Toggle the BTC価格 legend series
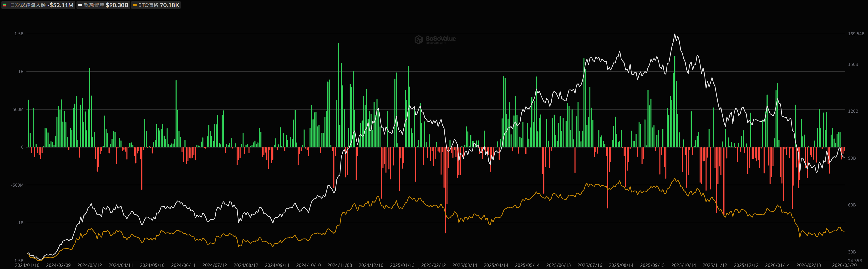The width and height of the screenshot is (868, 269). 148,5
